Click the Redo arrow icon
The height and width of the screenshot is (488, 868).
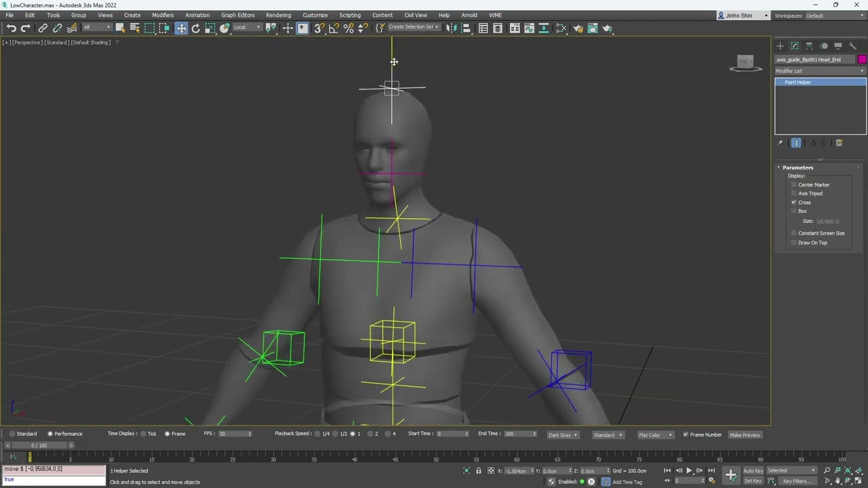(x=25, y=28)
